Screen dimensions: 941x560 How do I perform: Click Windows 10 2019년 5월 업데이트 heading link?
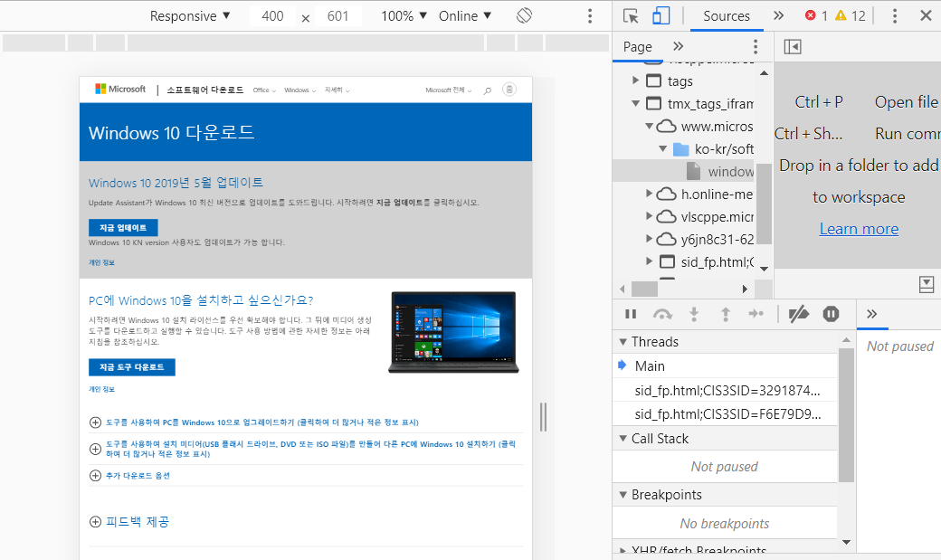[x=176, y=183]
